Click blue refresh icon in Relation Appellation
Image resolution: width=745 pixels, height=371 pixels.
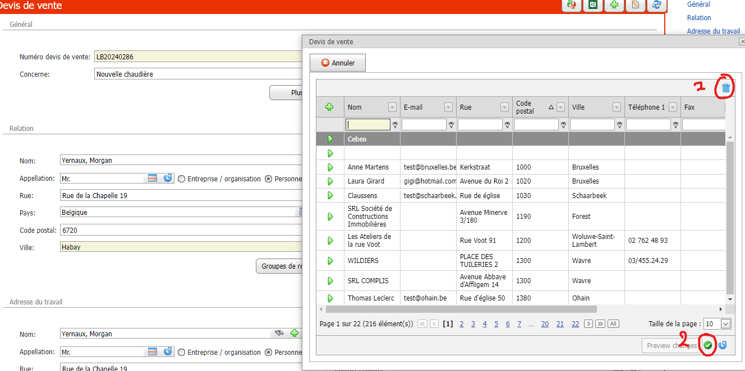(167, 179)
